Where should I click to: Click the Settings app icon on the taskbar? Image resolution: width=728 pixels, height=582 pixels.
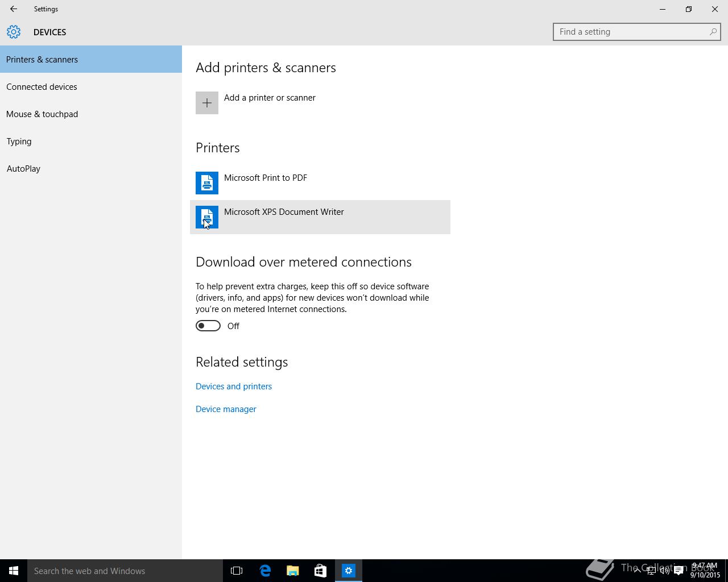pos(349,571)
